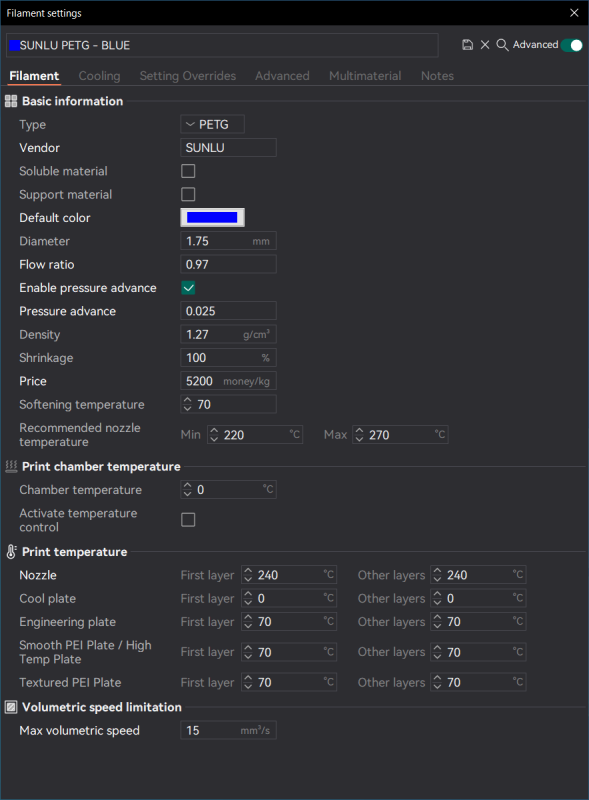Viewport: 589px width, 800px height.
Task: Click the blue color square in preset name
Action: pyautogui.click(x=15, y=45)
